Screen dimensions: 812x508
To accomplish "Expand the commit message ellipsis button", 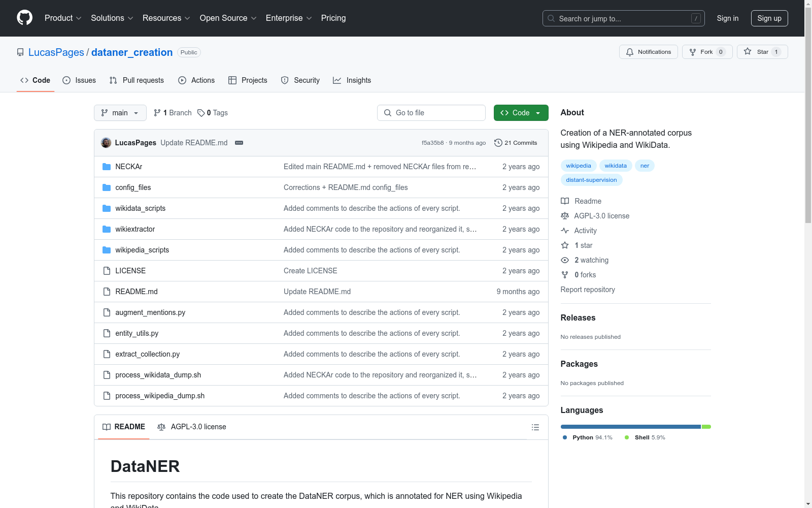I will pyautogui.click(x=239, y=143).
